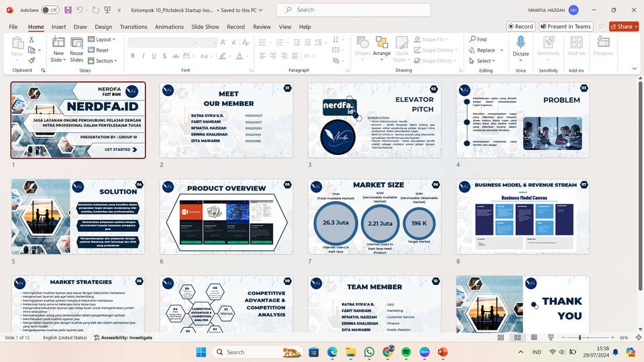Click the fit slide to window icon
This screenshot has width=644, height=362.
(638, 337)
